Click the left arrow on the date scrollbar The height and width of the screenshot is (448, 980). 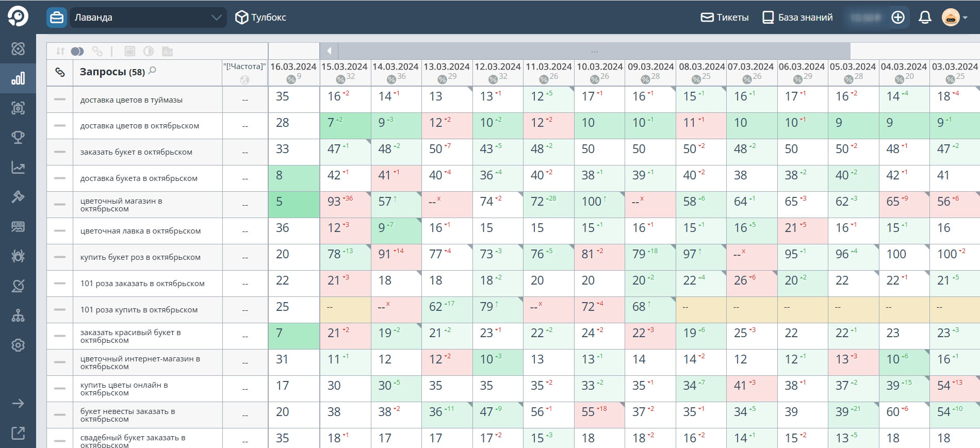tap(329, 51)
